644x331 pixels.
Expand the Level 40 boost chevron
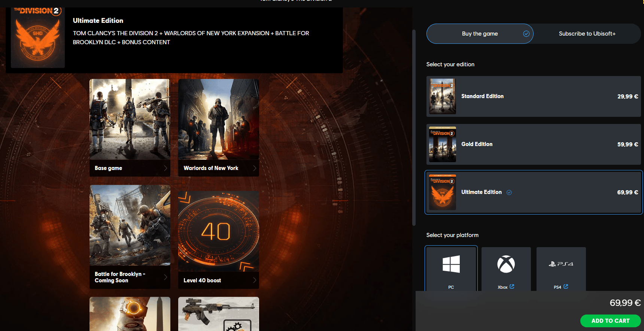pos(255,280)
